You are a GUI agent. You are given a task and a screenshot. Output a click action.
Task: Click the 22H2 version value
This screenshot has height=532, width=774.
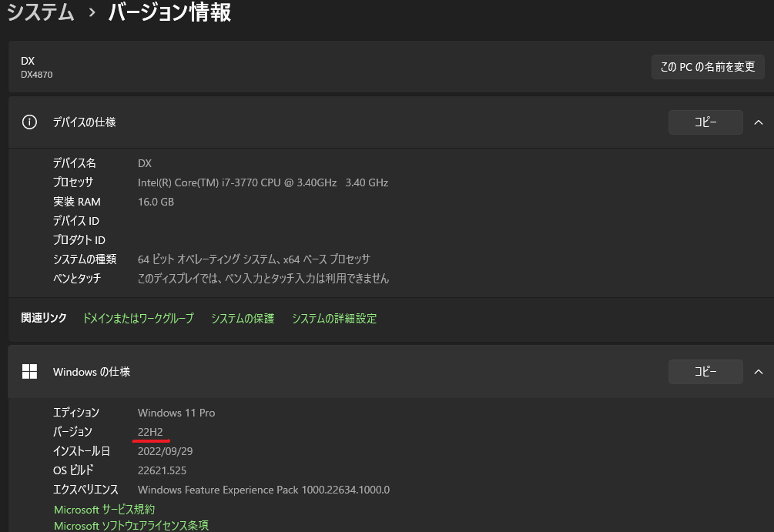point(150,432)
